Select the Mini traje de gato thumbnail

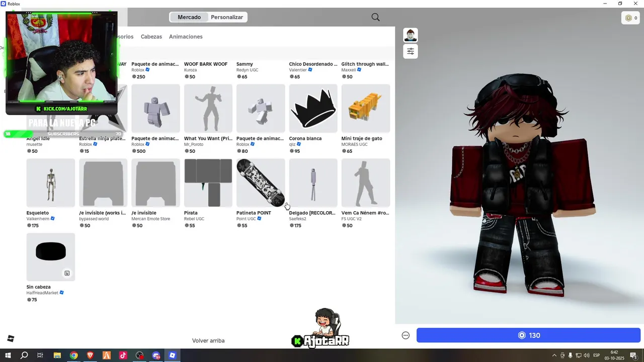click(x=366, y=109)
